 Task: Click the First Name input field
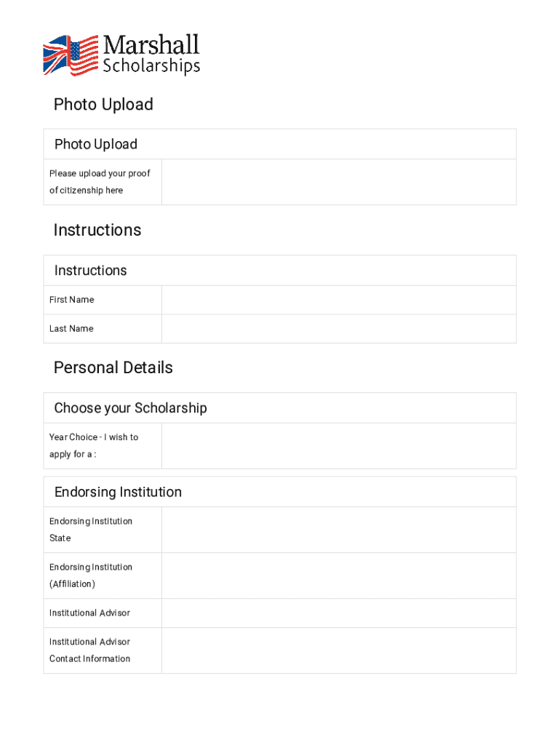click(x=338, y=300)
